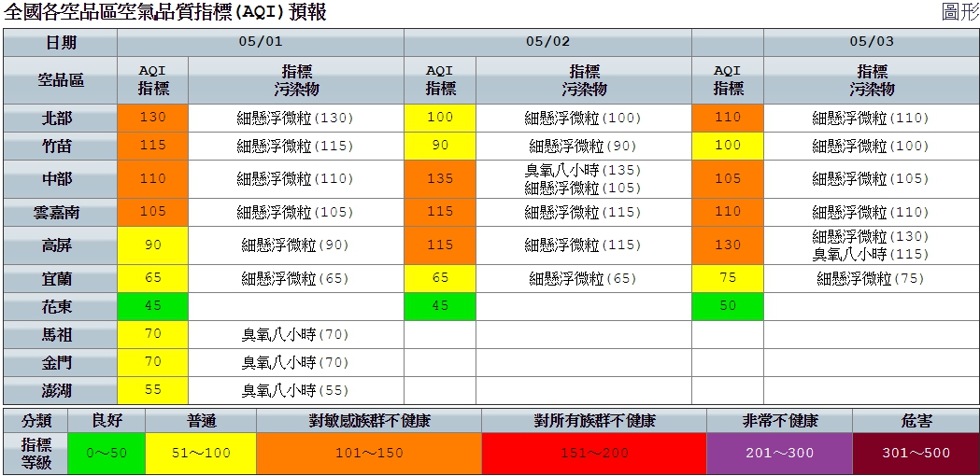The height and width of the screenshot is (476, 980).
Task: Select the 北部 row header
Action: [61, 118]
